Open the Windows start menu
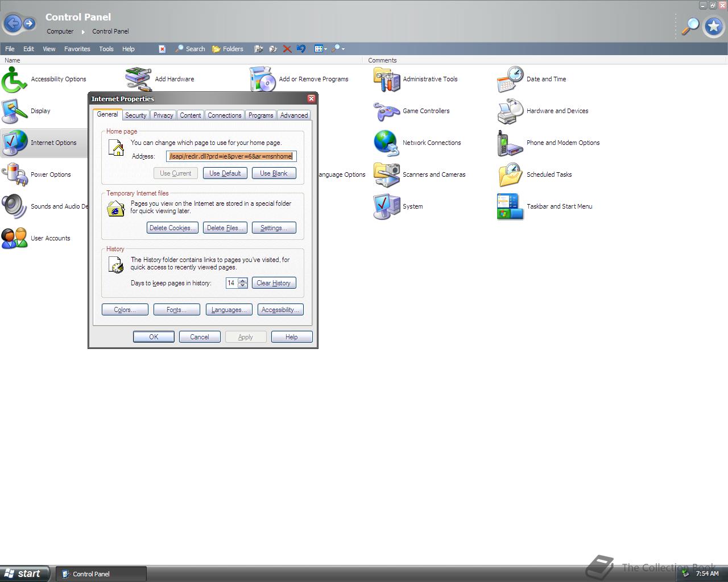 point(25,573)
